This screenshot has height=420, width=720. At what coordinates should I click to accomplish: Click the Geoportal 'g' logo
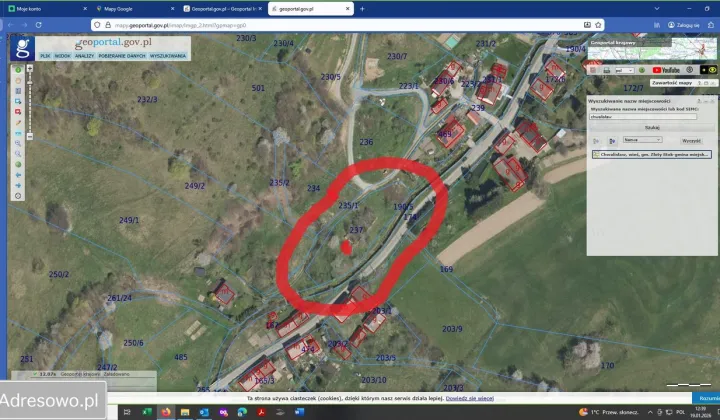click(x=22, y=49)
